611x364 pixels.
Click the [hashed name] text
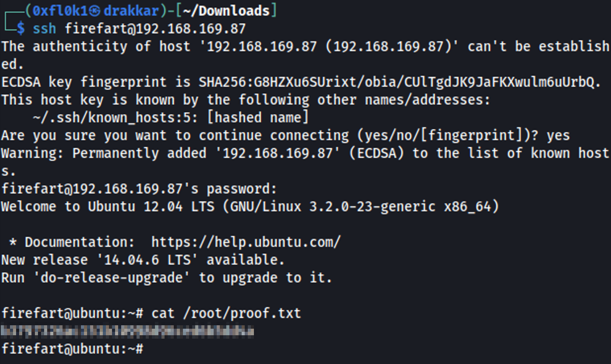[x=258, y=118]
